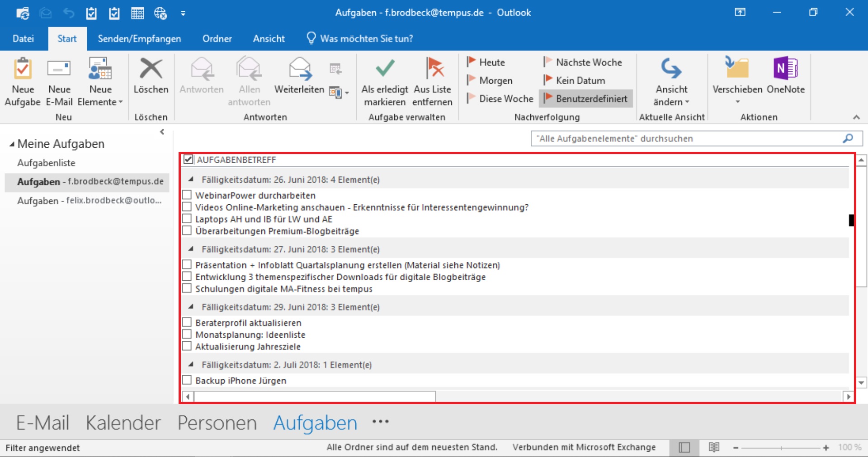Click the zoom slider in status bar
The width and height of the screenshot is (868, 457).
click(x=781, y=448)
